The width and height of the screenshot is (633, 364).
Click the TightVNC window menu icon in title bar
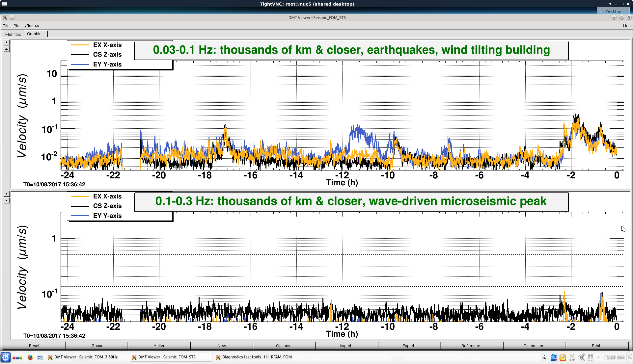(x=5, y=4)
